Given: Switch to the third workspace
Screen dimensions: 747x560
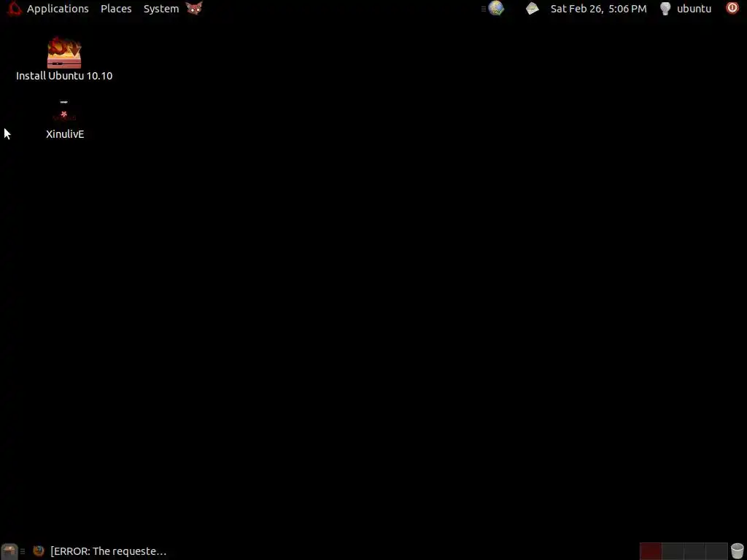Looking at the screenshot, I should pyautogui.click(x=694, y=551).
